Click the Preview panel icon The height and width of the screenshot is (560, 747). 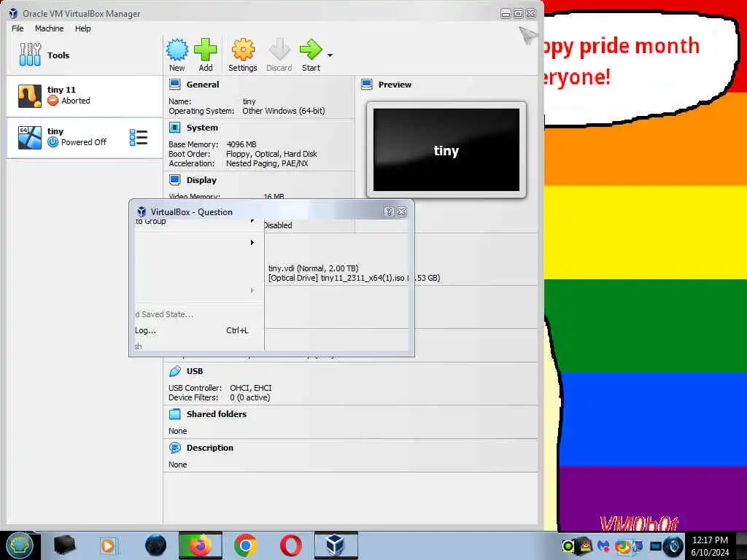(x=366, y=85)
